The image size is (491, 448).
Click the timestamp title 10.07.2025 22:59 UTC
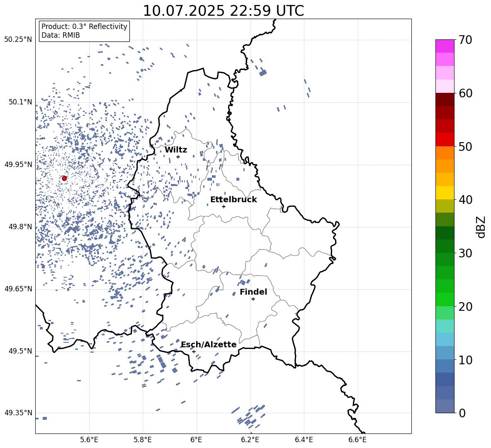click(224, 11)
